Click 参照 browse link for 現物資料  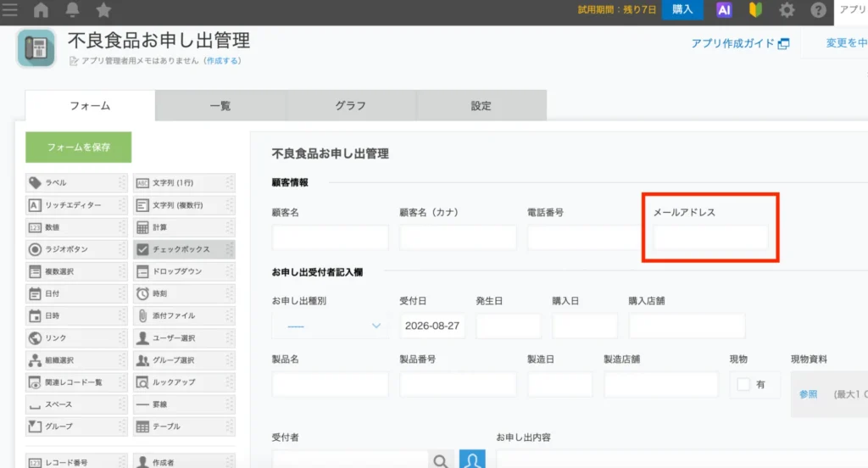click(x=808, y=393)
